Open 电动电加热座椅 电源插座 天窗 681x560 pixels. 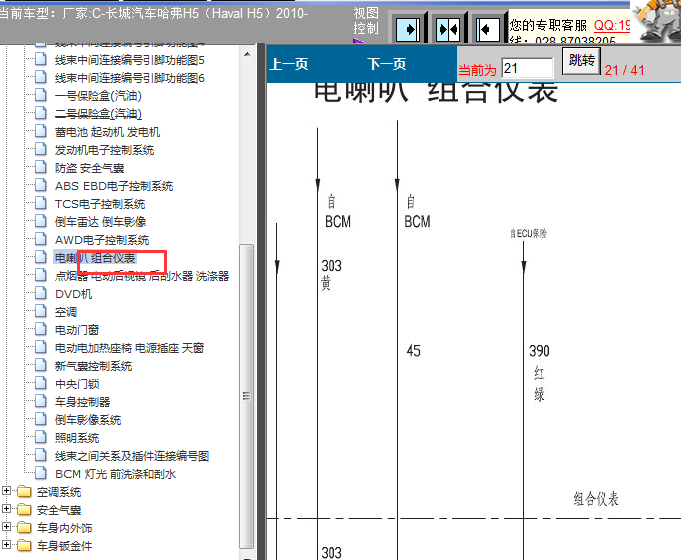129,348
